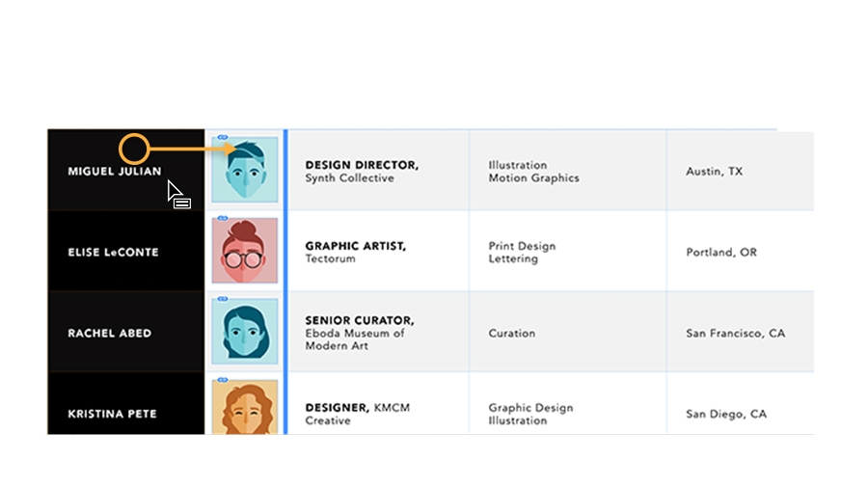
Task: Click the orange circle anchor handle
Action: 134,149
